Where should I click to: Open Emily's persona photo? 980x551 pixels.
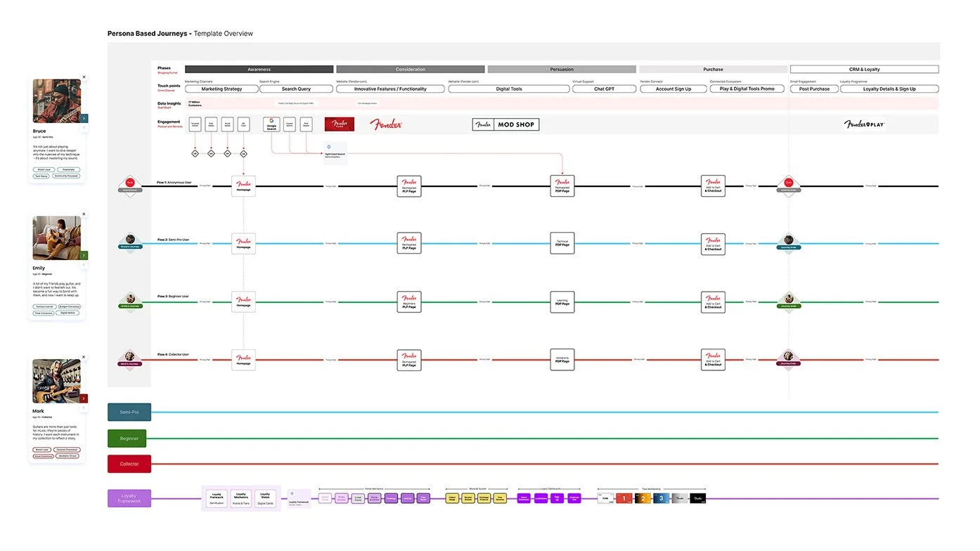point(56,238)
